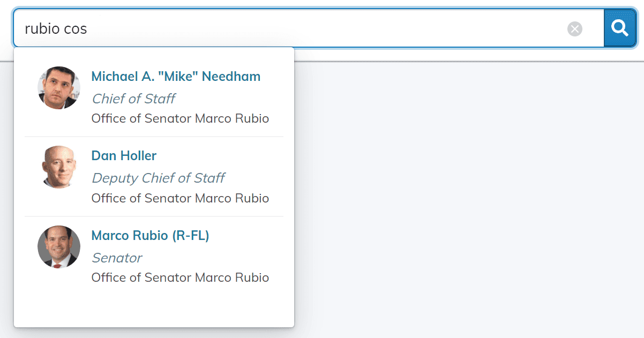Open Michael A. "Mike" Needham's name link
Screen dimensions: 644x338
[x=176, y=77]
